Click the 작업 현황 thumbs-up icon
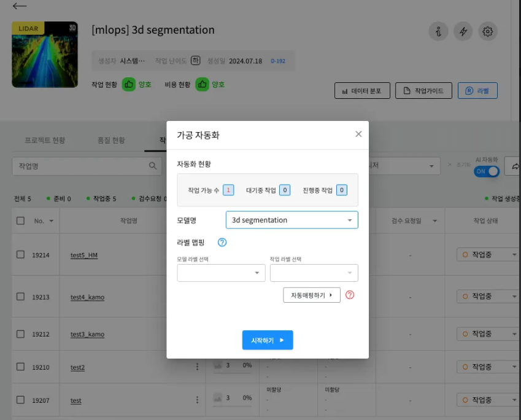 (129, 85)
